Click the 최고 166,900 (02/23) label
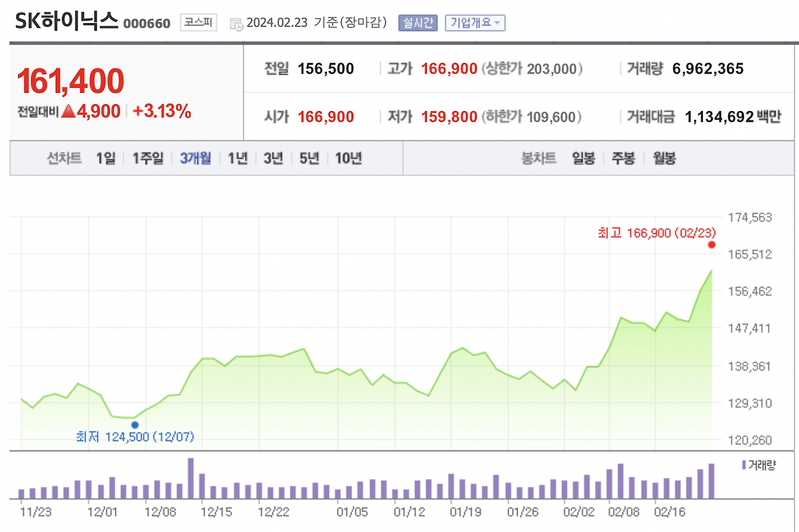Image resolution: width=799 pixels, height=532 pixels. click(657, 233)
